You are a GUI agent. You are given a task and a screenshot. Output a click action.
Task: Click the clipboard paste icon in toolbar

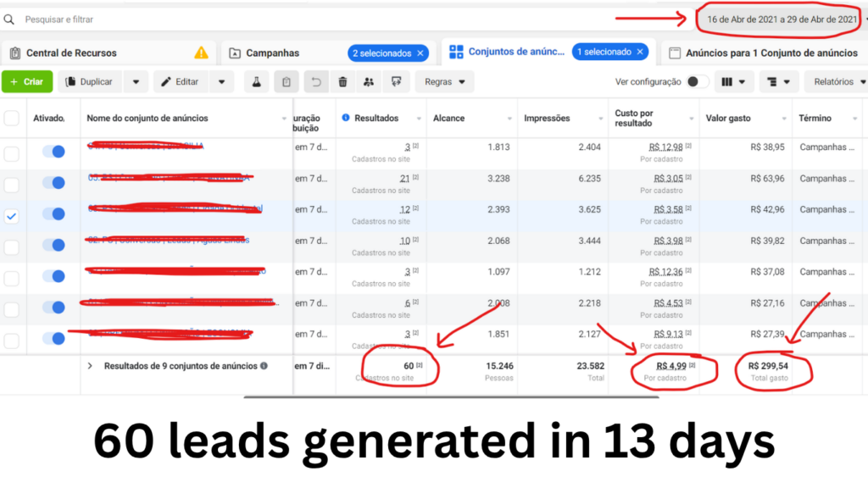287,82
